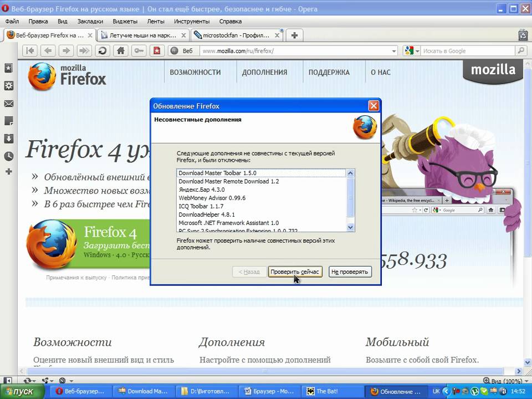Click Opera's Rewind navigation button
Screen dimensions: 532x399
(x=30, y=51)
